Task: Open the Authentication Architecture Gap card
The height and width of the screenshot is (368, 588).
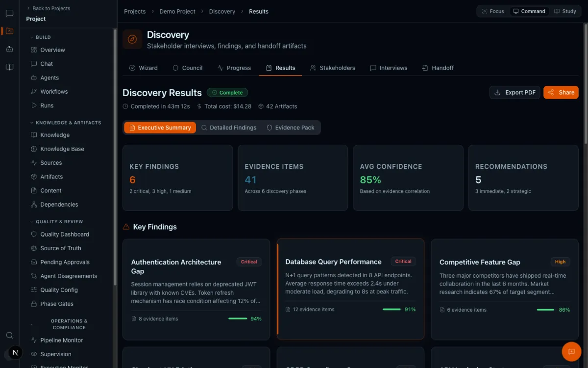Action: (196, 289)
